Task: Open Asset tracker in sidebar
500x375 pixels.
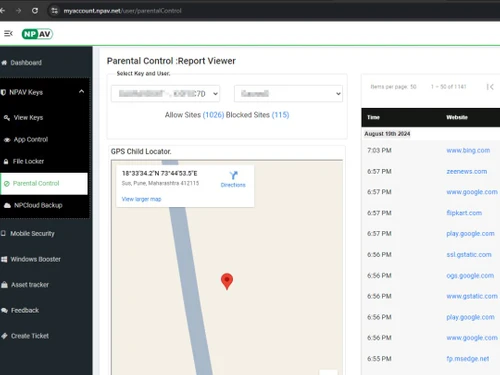Action: pos(30,285)
